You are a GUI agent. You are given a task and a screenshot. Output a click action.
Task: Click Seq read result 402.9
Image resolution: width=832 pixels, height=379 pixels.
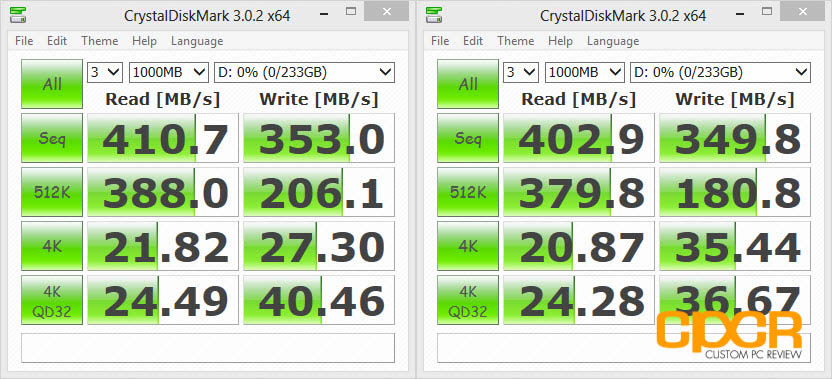click(579, 138)
